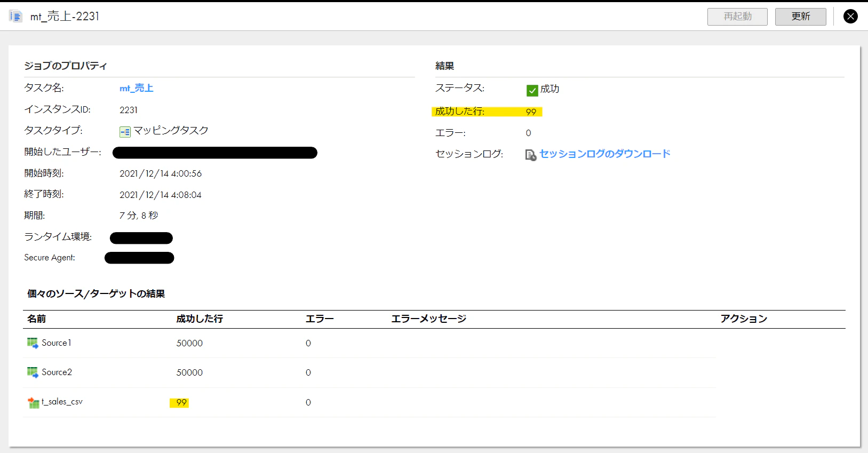Click the session log document icon
Viewport: 868px width, 453px height.
[530, 155]
